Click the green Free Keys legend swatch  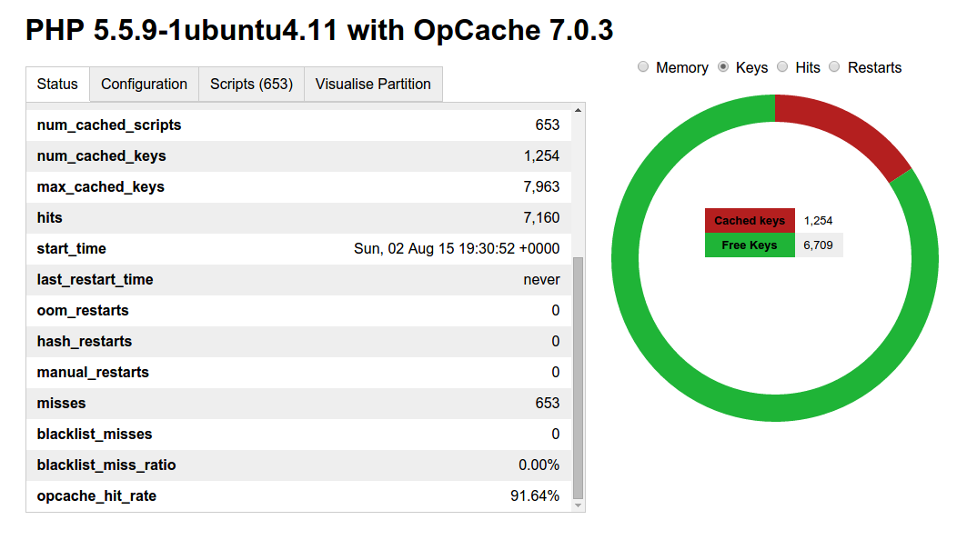[750, 245]
